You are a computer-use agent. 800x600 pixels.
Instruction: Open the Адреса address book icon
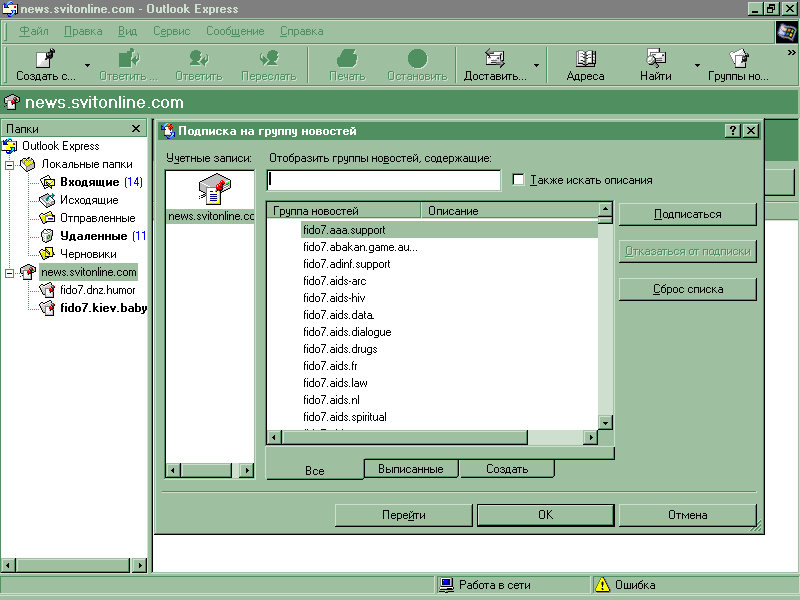pos(585,59)
